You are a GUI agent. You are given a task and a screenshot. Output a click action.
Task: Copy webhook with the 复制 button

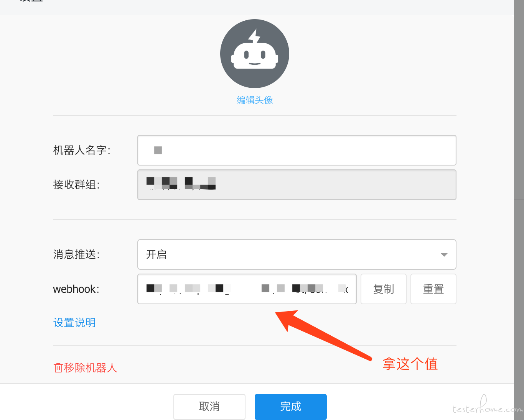tap(384, 289)
